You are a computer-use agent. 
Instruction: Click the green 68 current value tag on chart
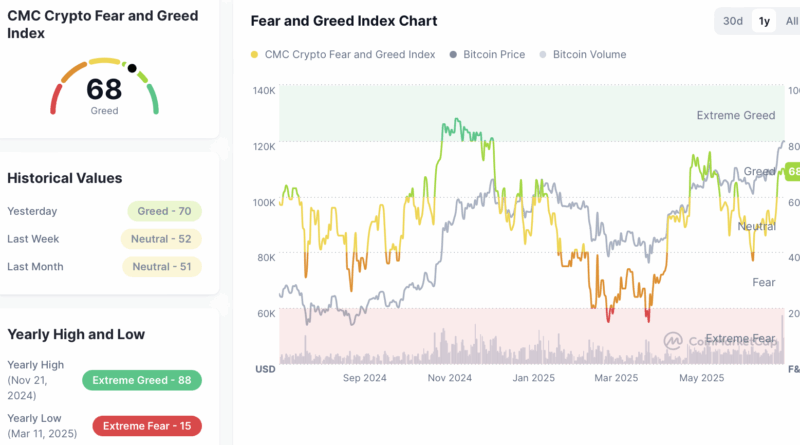(x=793, y=172)
